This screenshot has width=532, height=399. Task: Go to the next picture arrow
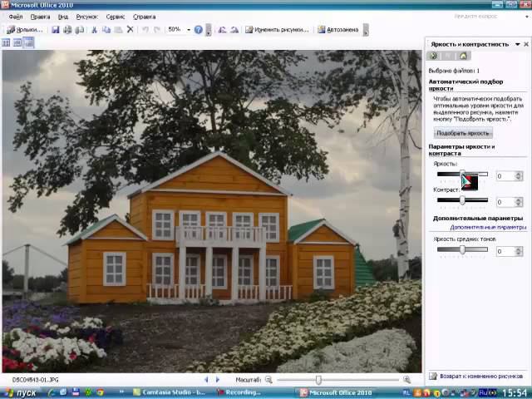click(x=218, y=380)
